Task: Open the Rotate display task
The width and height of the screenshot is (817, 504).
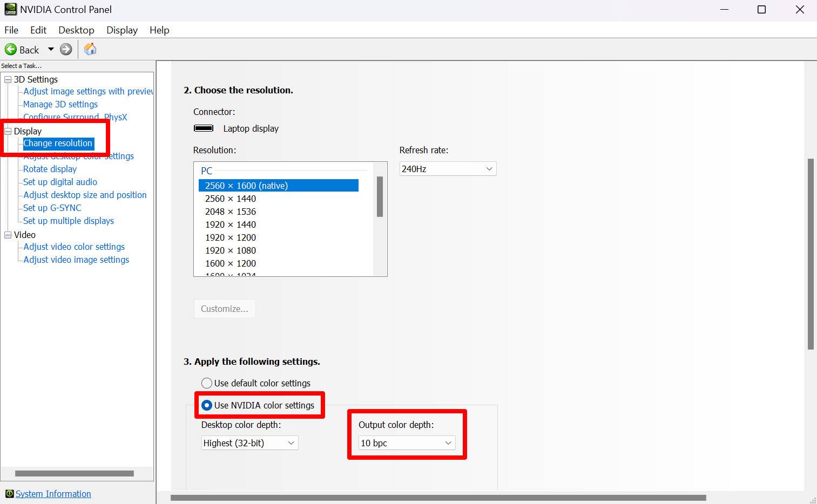Action: tap(50, 169)
